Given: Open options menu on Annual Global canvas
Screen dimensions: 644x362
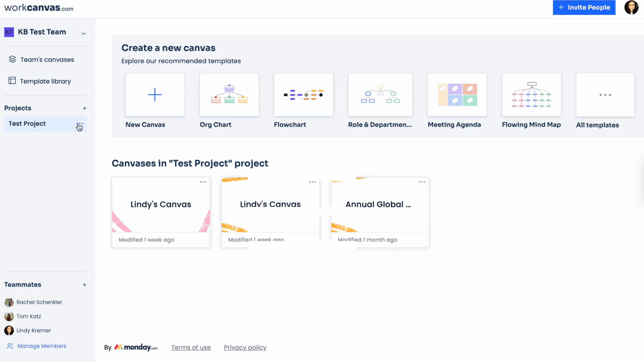Looking at the screenshot, I should [422, 182].
